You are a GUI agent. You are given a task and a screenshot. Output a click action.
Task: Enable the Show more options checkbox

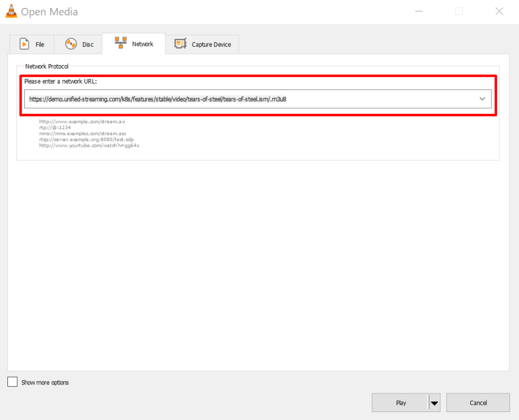tap(12, 382)
